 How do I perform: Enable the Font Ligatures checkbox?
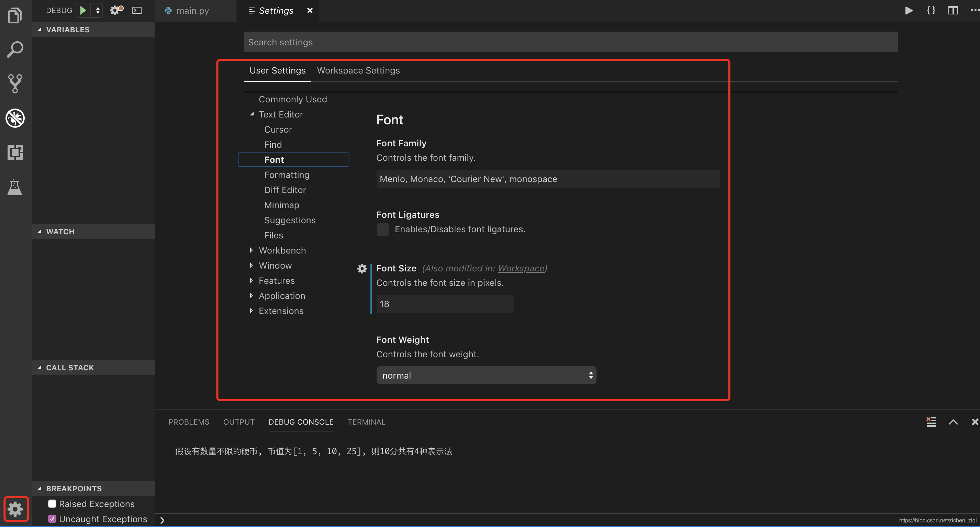point(382,229)
